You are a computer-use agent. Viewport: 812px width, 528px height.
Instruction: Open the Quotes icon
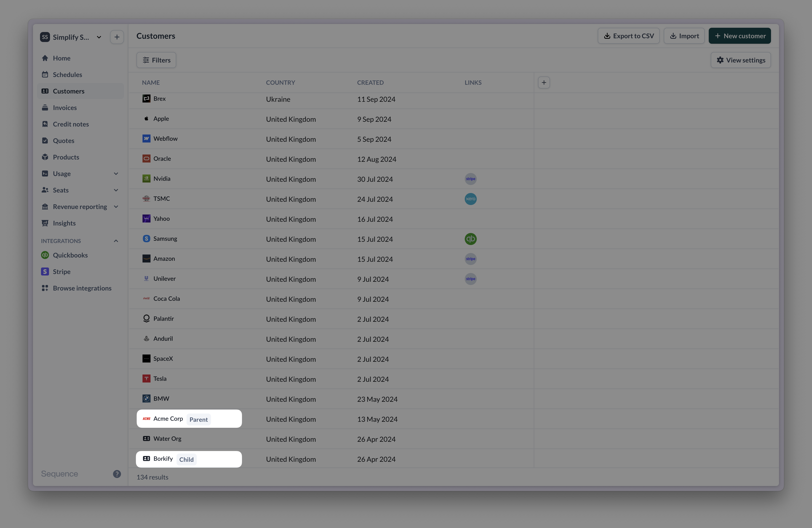(x=45, y=141)
